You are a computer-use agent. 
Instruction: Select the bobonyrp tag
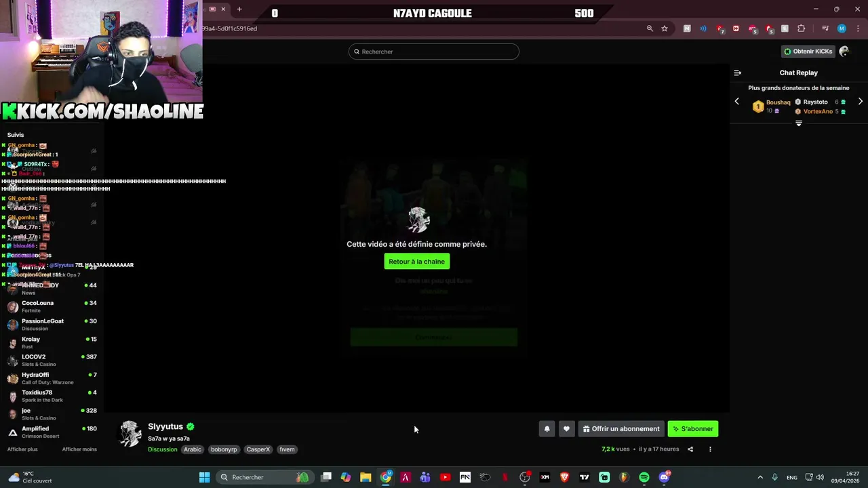pos(224,449)
